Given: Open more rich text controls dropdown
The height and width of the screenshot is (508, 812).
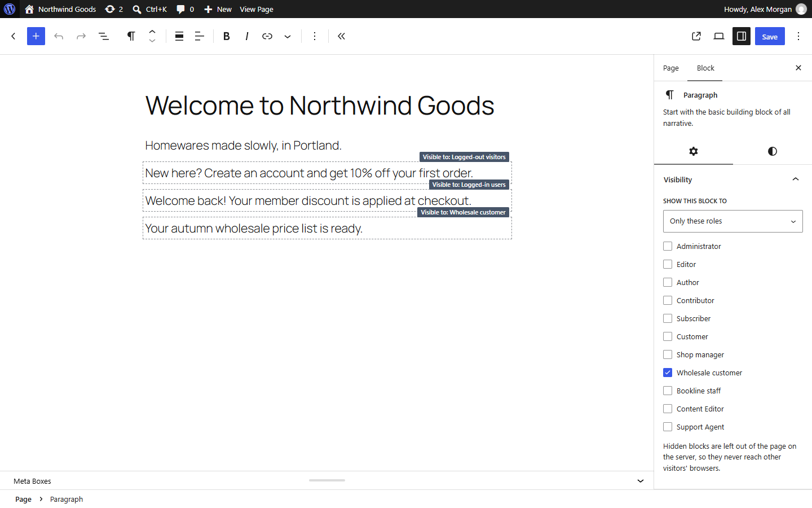Looking at the screenshot, I should click(288, 36).
